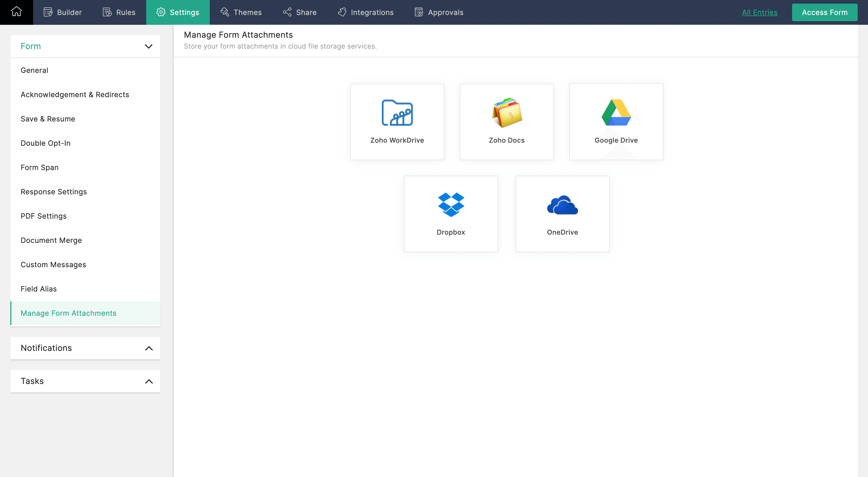868x477 pixels.
Task: Click the Builder form icon
Action: tap(48, 12)
